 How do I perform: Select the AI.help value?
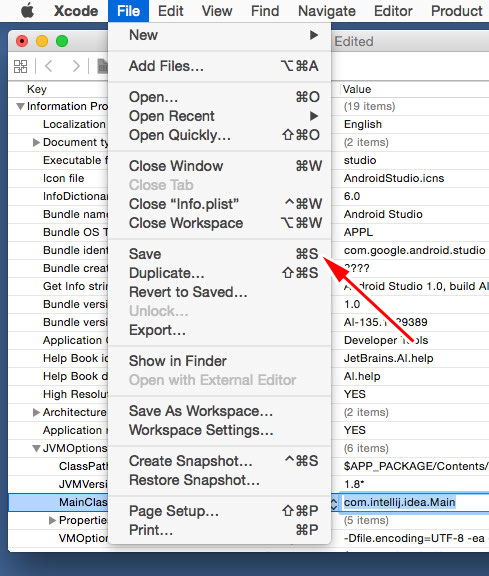point(362,376)
